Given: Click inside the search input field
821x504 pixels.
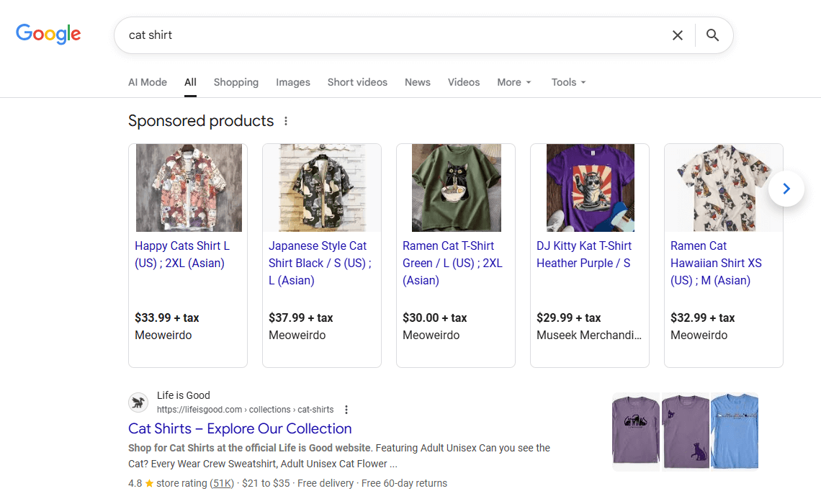Looking at the screenshot, I should (x=360, y=35).
